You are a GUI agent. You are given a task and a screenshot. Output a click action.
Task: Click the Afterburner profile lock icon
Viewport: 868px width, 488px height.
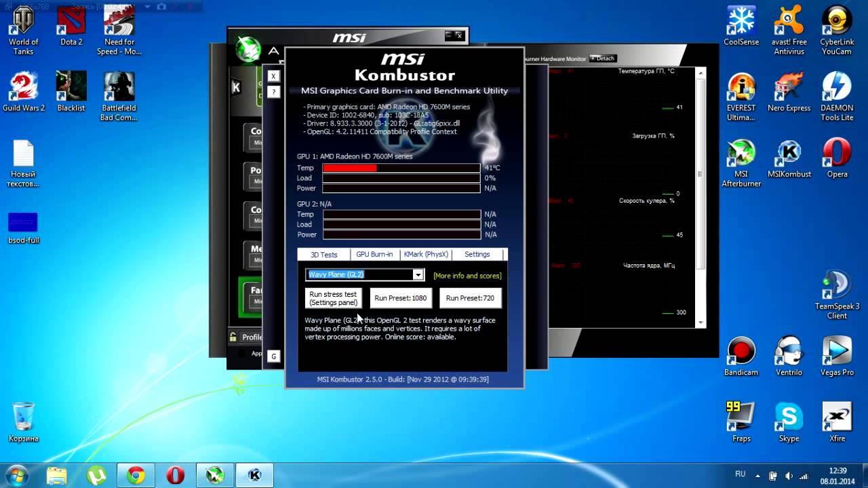233,337
